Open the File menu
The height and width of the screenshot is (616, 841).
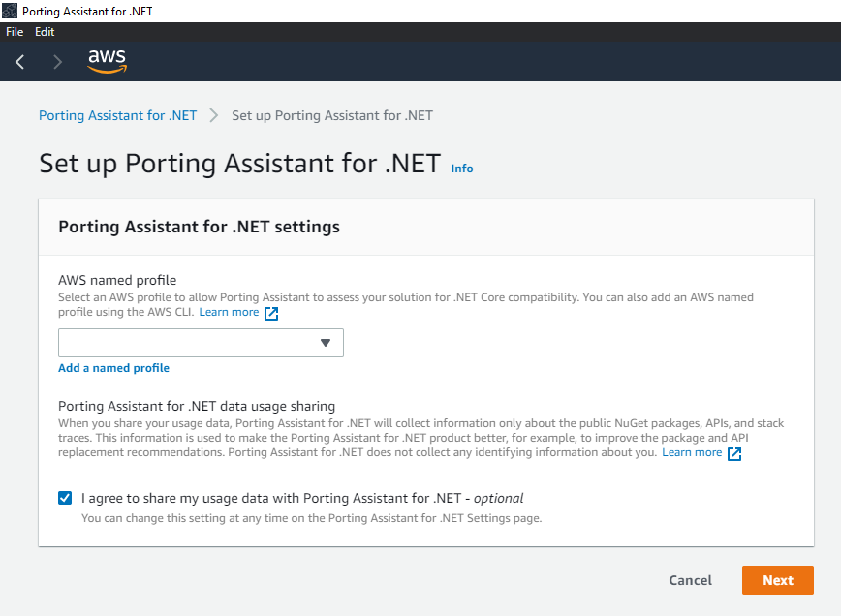pos(14,31)
